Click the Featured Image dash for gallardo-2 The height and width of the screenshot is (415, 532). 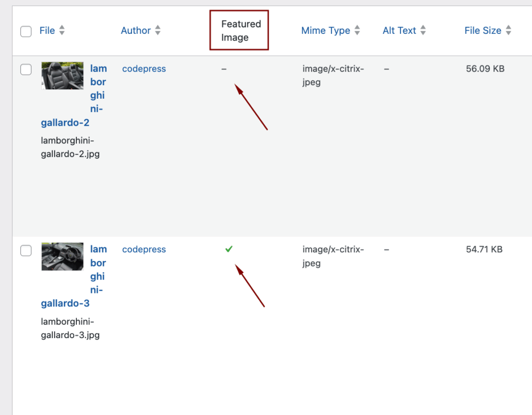[x=224, y=69]
